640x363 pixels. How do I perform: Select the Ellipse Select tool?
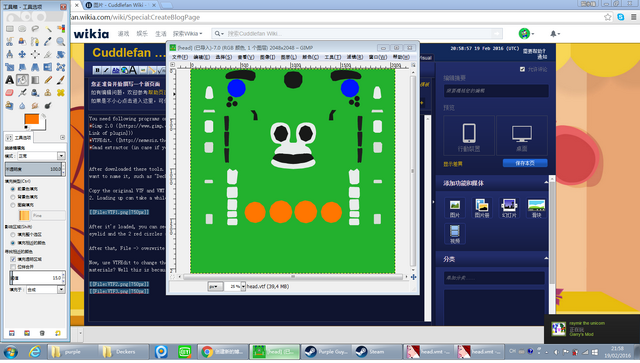coord(22,29)
